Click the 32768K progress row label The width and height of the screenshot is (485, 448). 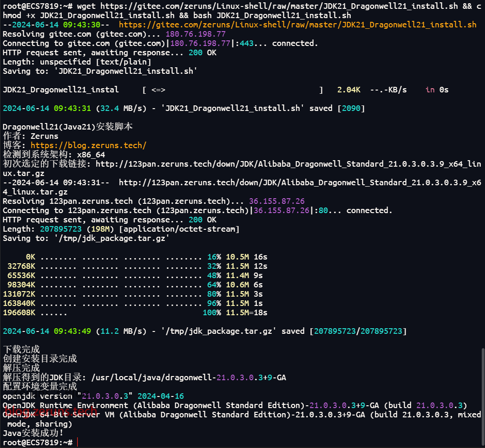21,266
